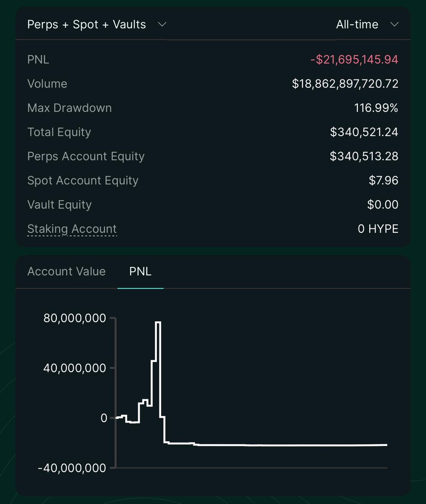This screenshot has height=504, width=426.
Task: Open the Perps + Spot + Vaults dropdown
Action: tap(87, 24)
